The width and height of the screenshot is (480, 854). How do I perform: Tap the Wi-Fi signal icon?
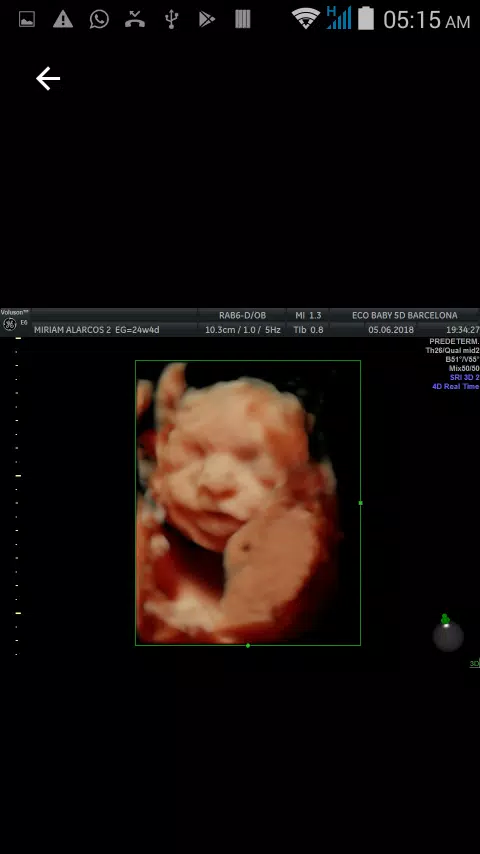coord(306,19)
